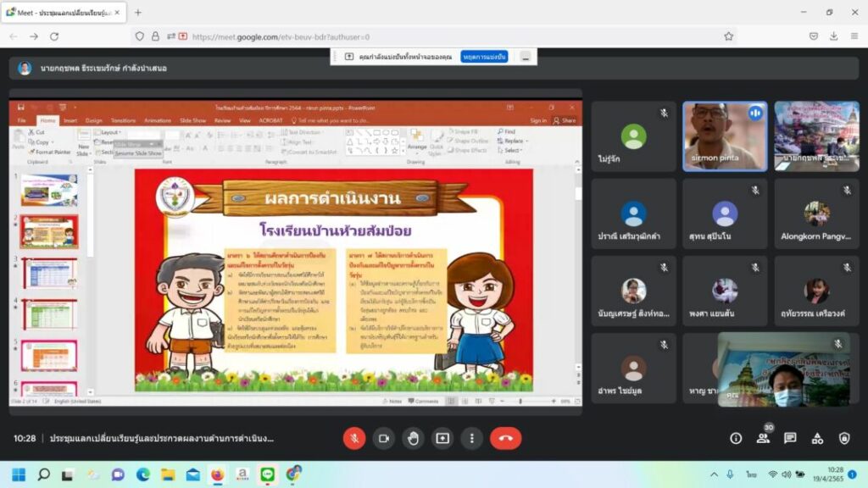Click Resume Slide Show tooltip button

138,153
